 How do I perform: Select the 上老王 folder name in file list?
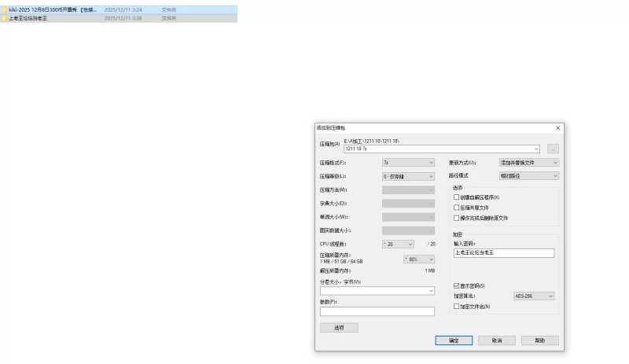point(28,18)
